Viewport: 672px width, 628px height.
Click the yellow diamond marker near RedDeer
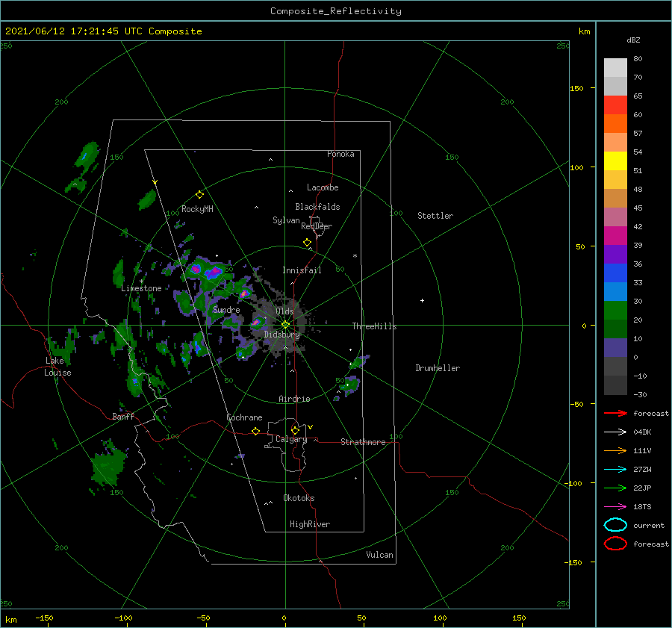coord(307,243)
